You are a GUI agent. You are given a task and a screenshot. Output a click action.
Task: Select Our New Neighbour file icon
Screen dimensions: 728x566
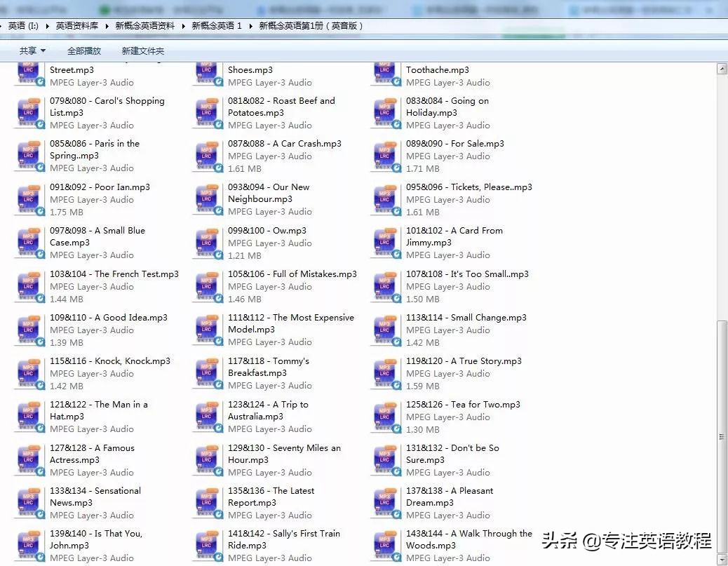pyautogui.click(x=208, y=200)
